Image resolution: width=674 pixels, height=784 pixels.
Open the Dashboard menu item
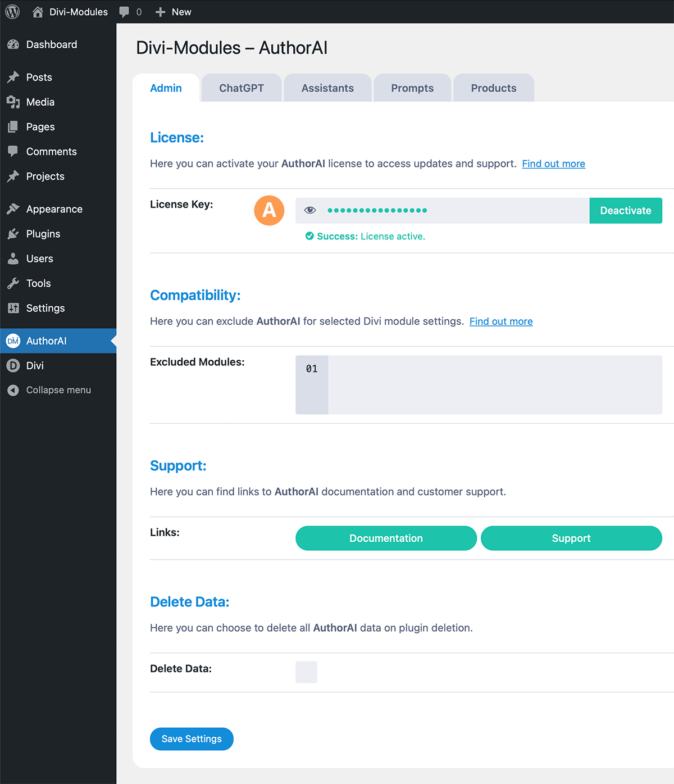coord(58,44)
